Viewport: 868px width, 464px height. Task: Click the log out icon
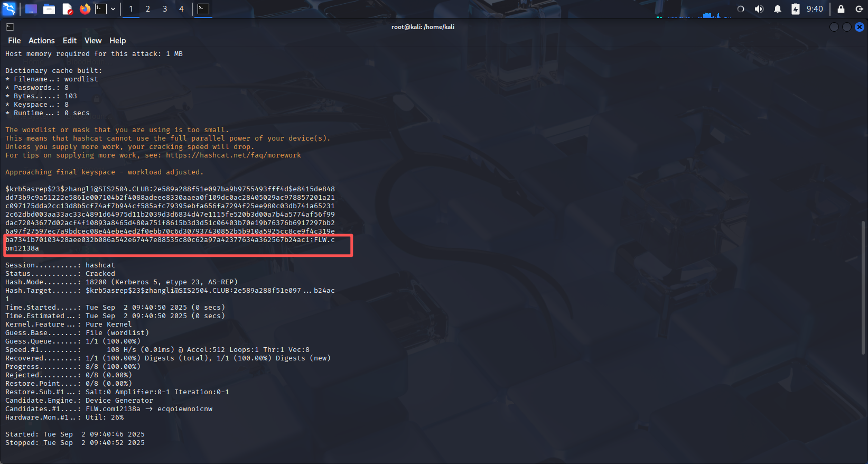tap(859, 9)
